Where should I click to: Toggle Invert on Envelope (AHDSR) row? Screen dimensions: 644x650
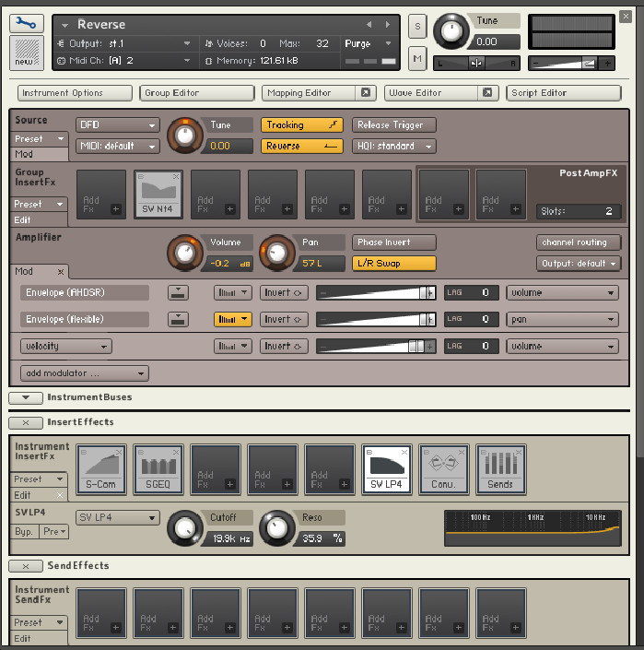[284, 292]
